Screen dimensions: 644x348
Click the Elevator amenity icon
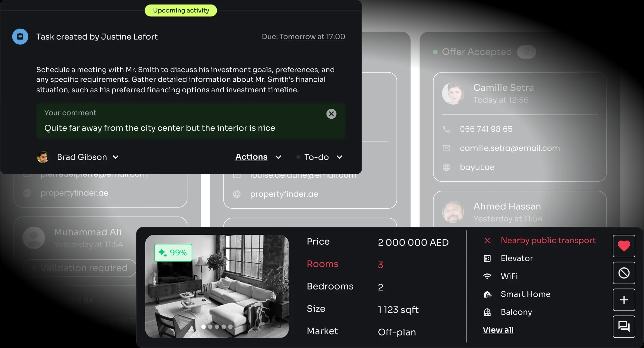487,258
